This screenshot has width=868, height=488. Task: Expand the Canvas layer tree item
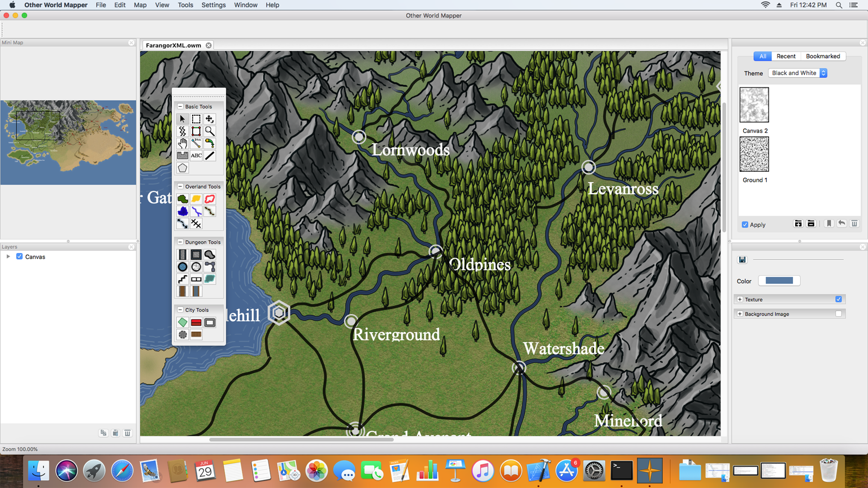click(8, 257)
